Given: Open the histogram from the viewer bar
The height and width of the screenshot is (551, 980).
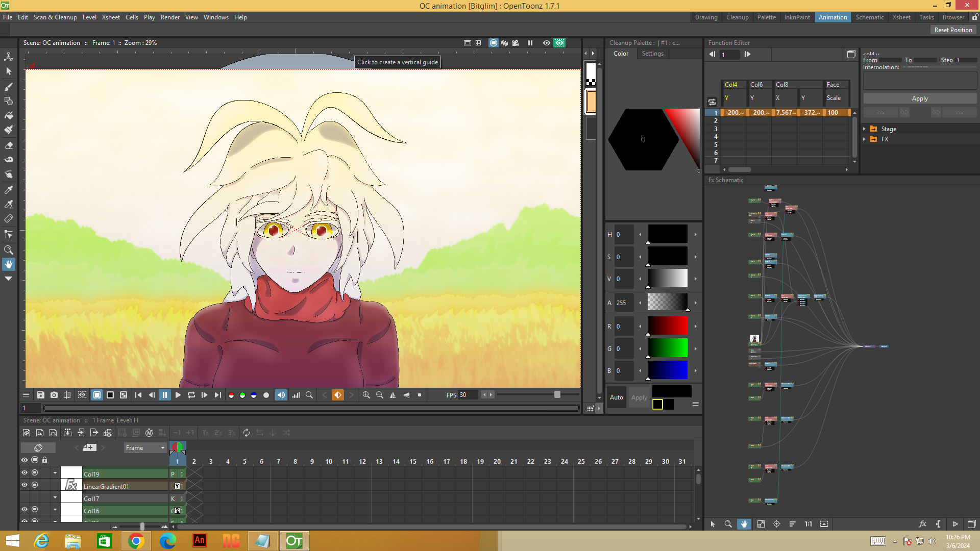Looking at the screenshot, I should pyautogui.click(x=296, y=395).
